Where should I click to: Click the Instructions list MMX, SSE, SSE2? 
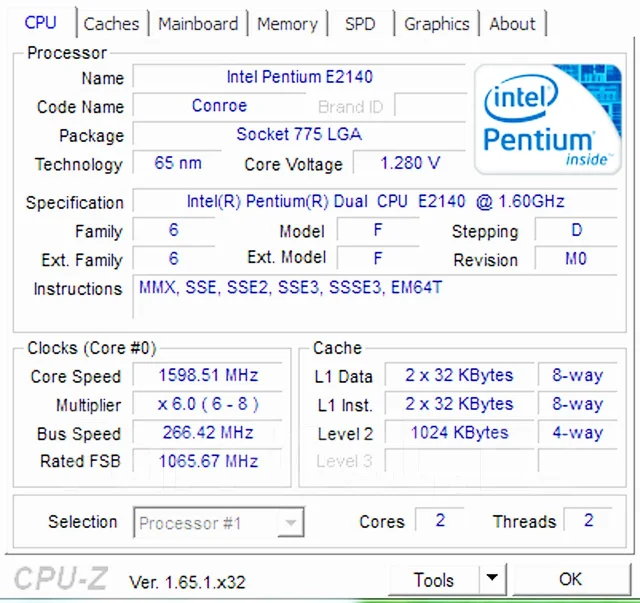point(375,296)
